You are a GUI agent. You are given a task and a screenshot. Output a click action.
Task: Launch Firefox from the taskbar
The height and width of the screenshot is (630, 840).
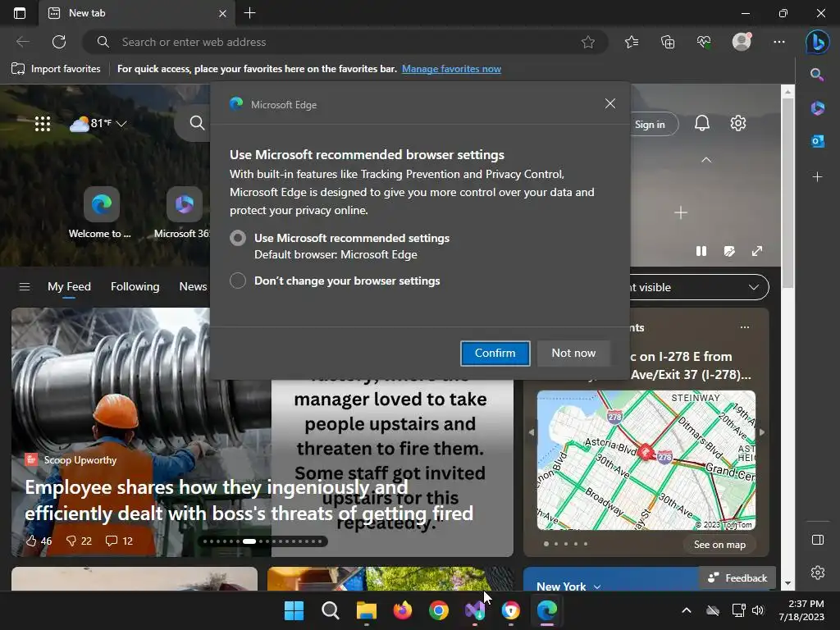[x=402, y=610]
